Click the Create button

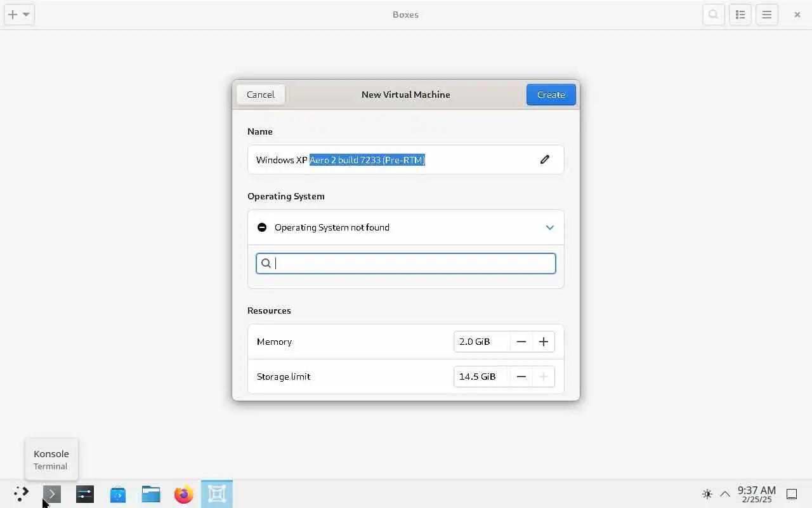(x=551, y=95)
